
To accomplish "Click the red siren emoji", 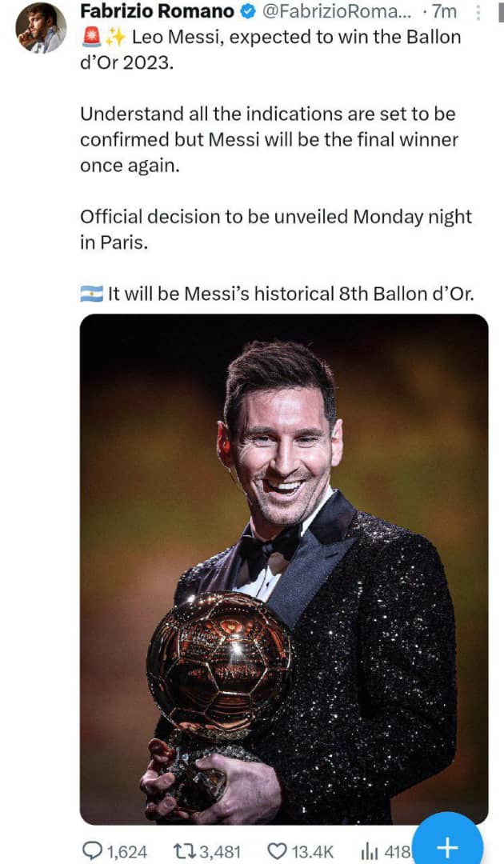I will [x=90, y=38].
